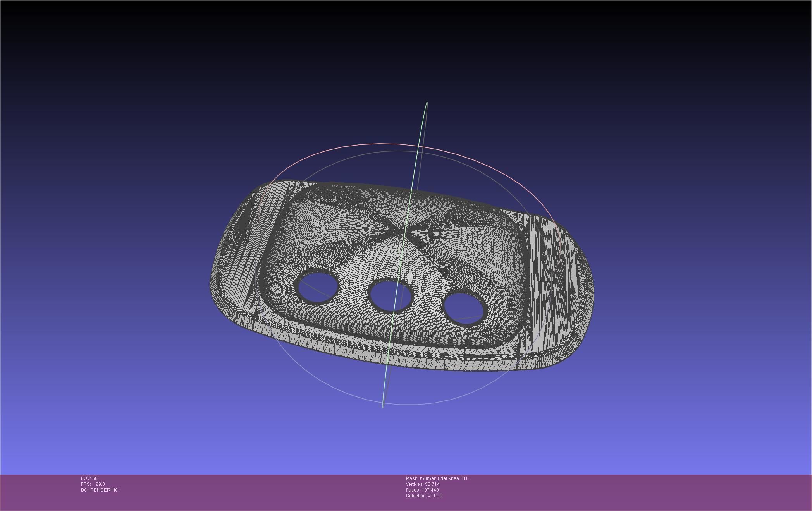Click the BO_RENDERING label
This screenshot has height=511, width=812.
point(100,490)
